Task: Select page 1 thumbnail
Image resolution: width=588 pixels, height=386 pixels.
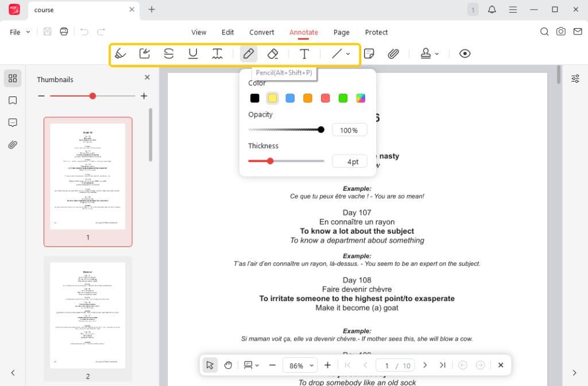Action: 88,182
